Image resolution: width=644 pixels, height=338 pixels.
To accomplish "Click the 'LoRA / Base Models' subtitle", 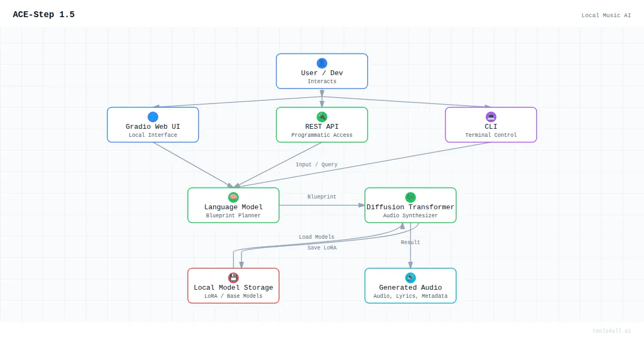I will (x=233, y=296).
